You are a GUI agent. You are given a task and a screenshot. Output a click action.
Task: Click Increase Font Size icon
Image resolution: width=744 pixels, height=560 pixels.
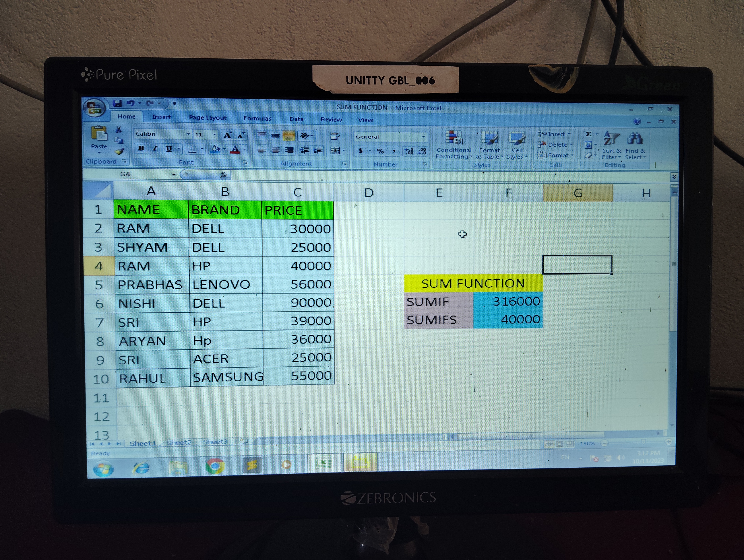(x=228, y=135)
